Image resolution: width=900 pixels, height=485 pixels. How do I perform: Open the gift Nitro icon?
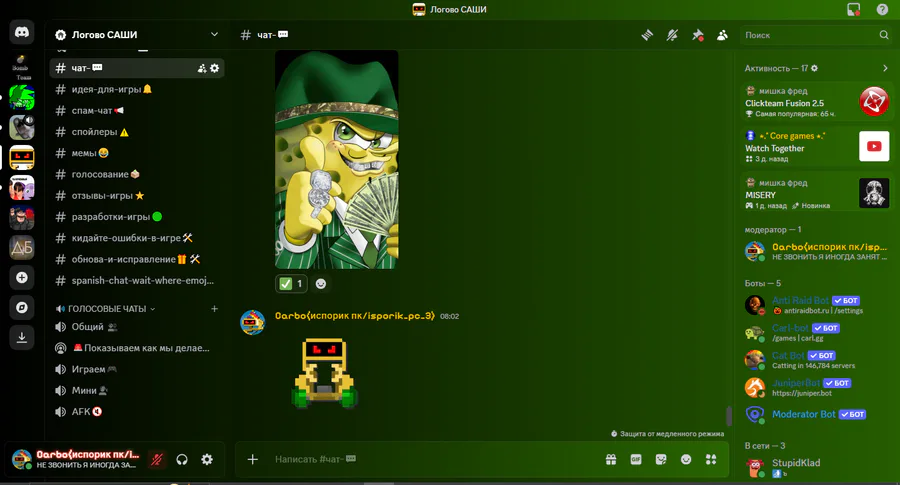tap(611, 459)
